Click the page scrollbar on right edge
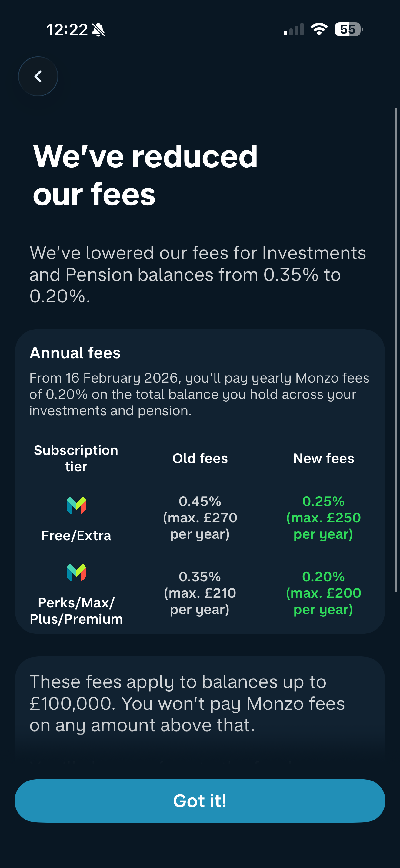 [x=396, y=350]
